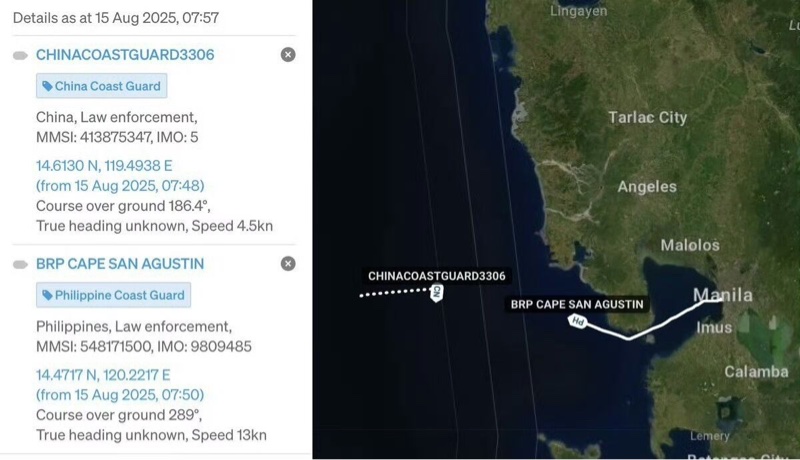Filter by the China Coast Guard tag
The image size is (800, 460).
click(102, 86)
